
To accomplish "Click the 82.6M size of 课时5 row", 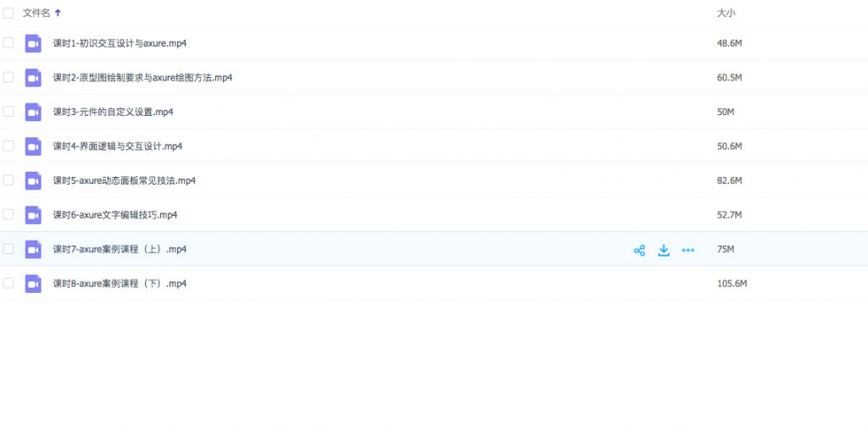I will coord(729,180).
